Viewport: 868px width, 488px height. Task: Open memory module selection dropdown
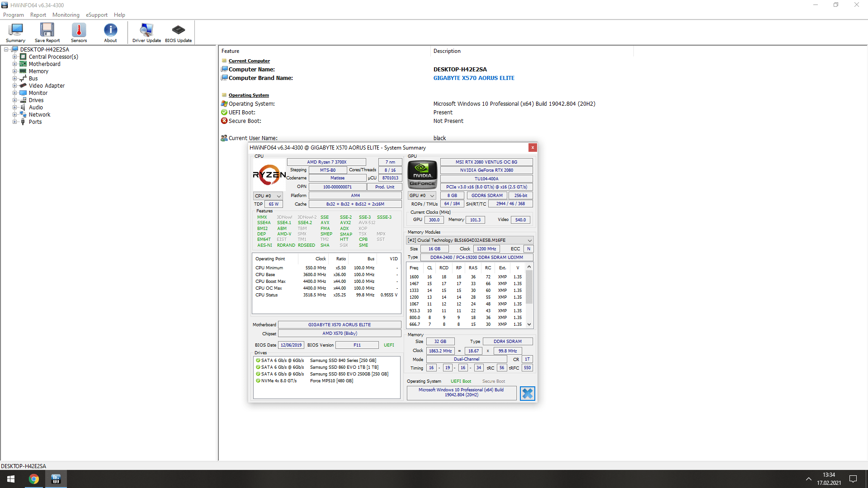pyautogui.click(x=470, y=240)
